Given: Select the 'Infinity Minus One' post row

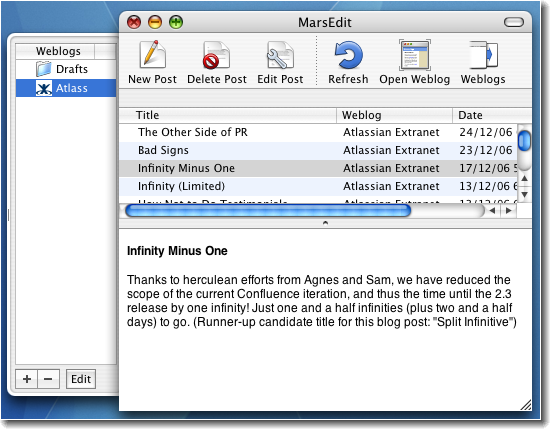Looking at the screenshot, I should pyautogui.click(x=318, y=168).
